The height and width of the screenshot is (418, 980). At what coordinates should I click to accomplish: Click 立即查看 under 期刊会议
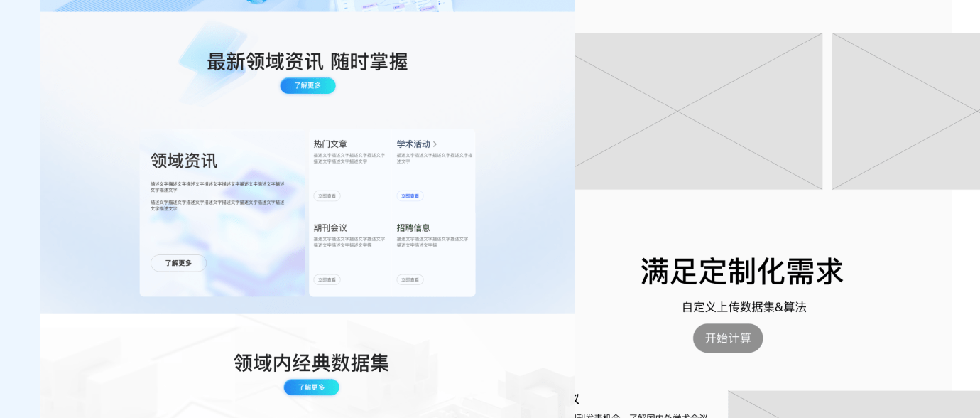[x=327, y=280]
